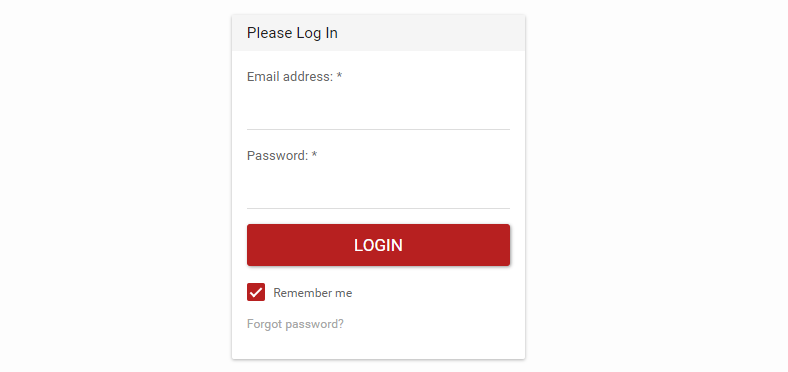The height and width of the screenshot is (372, 788).
Task: Click empty card area below Forgot password
Action: coord(378,346)
